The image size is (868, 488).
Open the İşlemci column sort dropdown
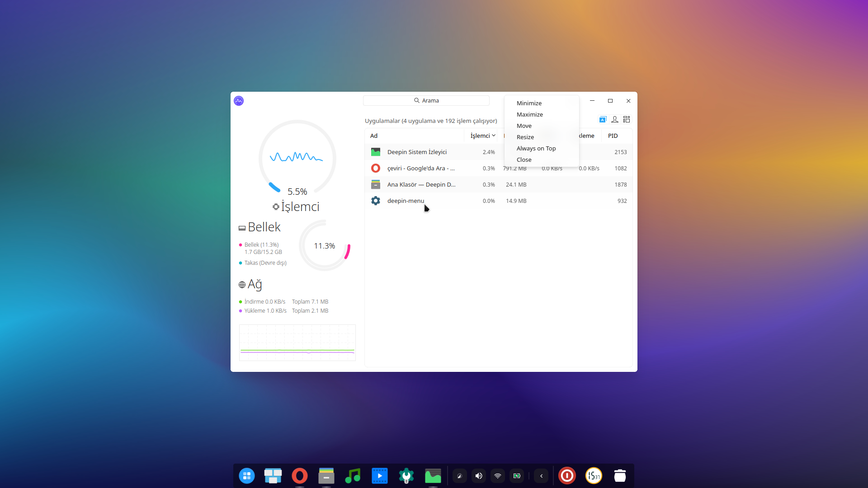[x=482, y=136]
